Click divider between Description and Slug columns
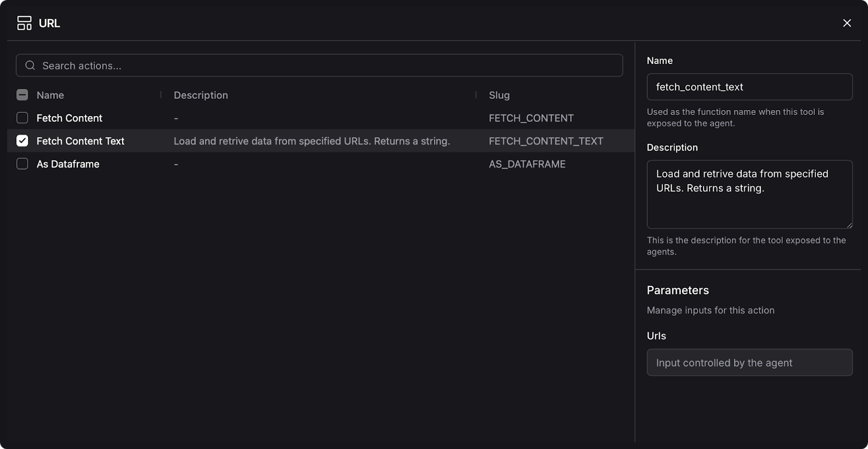 coord(476,95)
